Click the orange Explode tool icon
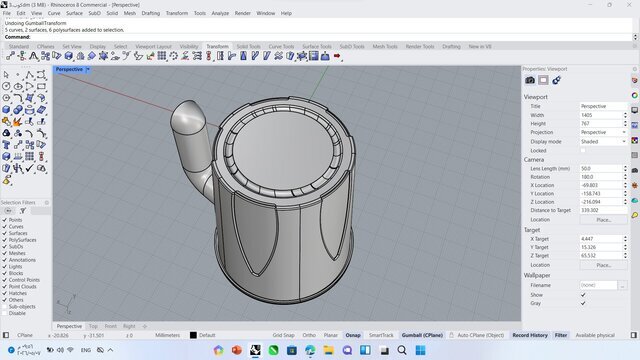The image size is (640, 360). tap(18, 122)
